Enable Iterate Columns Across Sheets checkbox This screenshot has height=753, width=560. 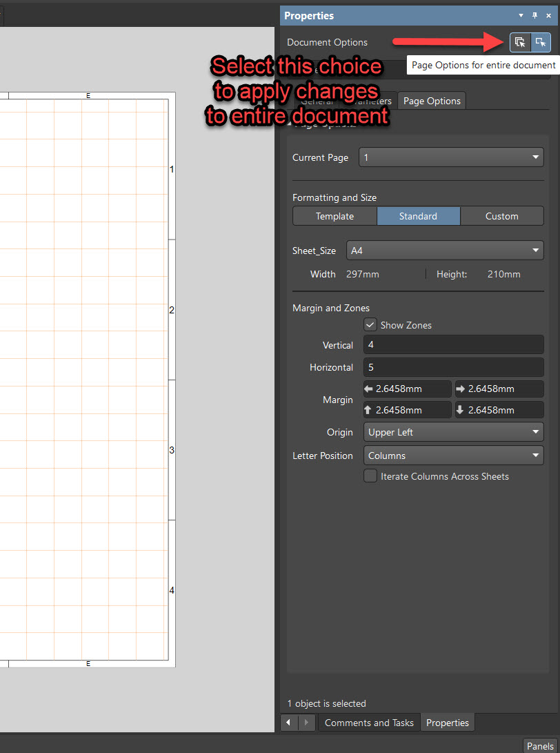coord(370,476)
